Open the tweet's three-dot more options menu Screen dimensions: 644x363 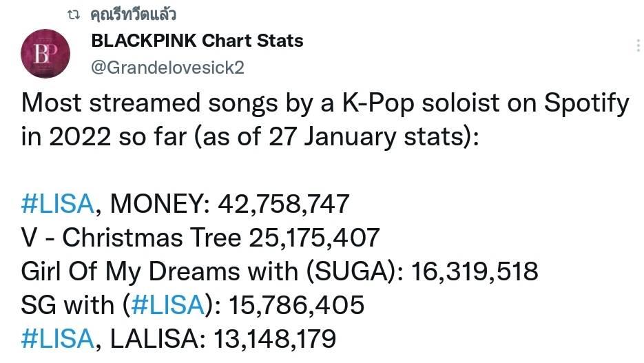tap(638, 45)
